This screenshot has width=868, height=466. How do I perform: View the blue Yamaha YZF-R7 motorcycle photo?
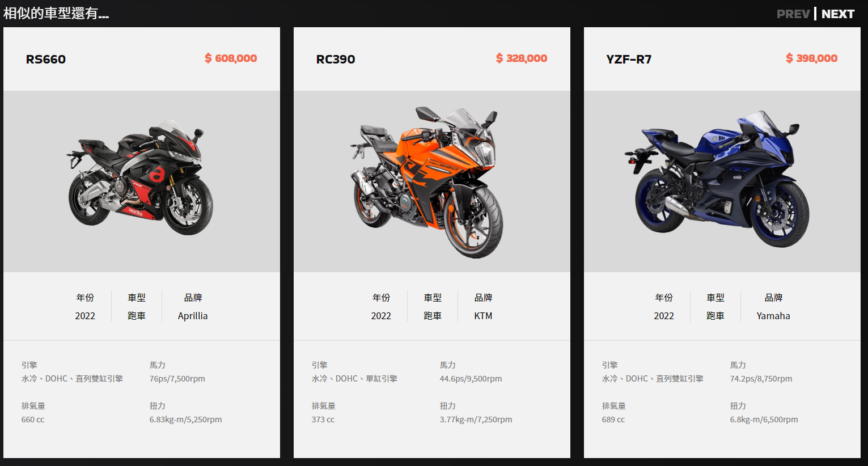pyautogui.click(x=716, y=179)
